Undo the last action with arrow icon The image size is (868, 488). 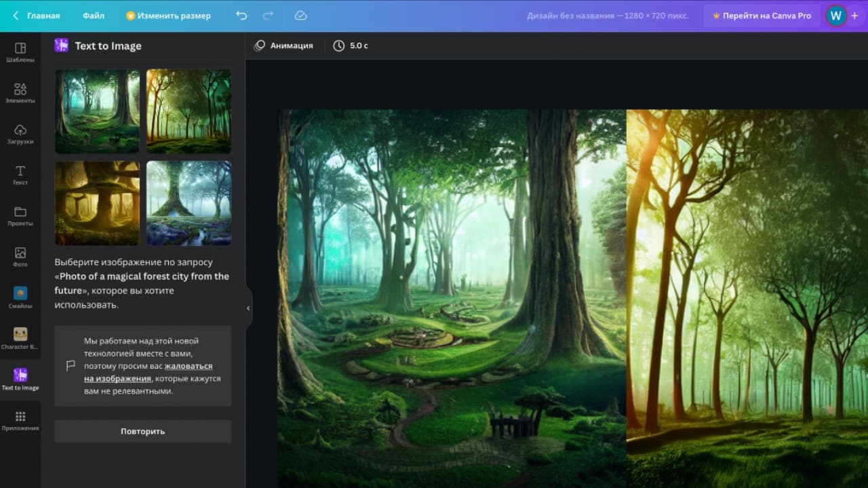pyautogui.click(x=241, y=16)
